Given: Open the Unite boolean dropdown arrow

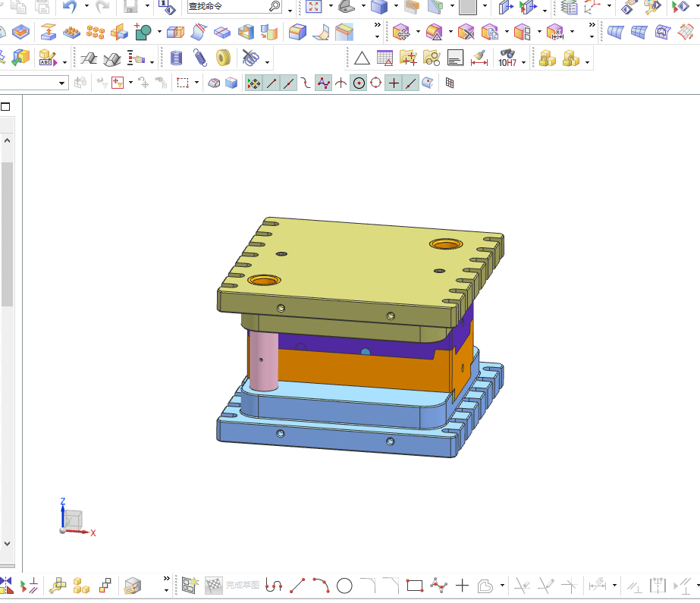Looking at the screenshot, I should pyautogui.click(x=159, y=32).
